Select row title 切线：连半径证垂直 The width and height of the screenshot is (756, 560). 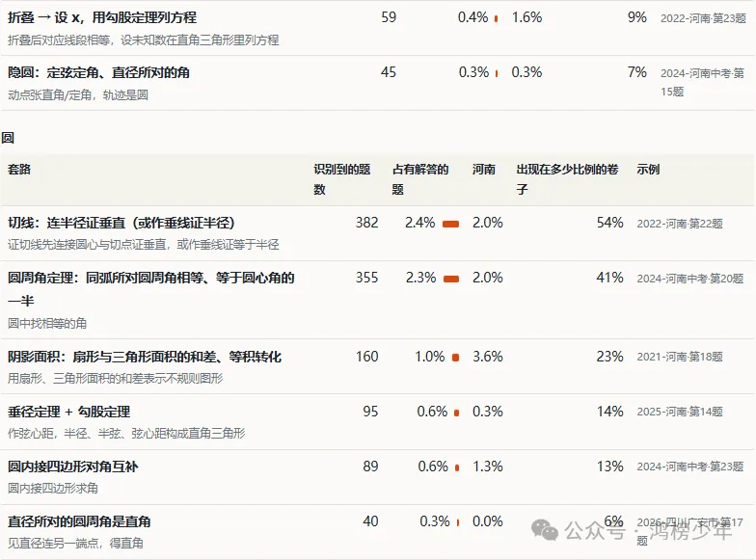coord(121,223)
